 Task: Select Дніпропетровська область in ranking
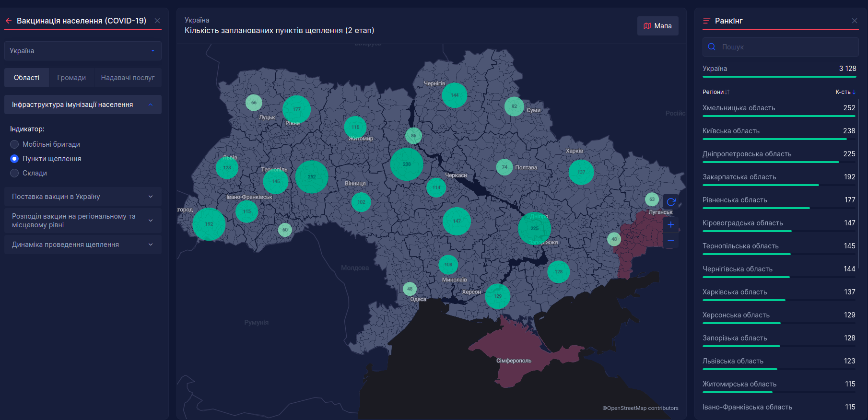(x=779, y=156)
